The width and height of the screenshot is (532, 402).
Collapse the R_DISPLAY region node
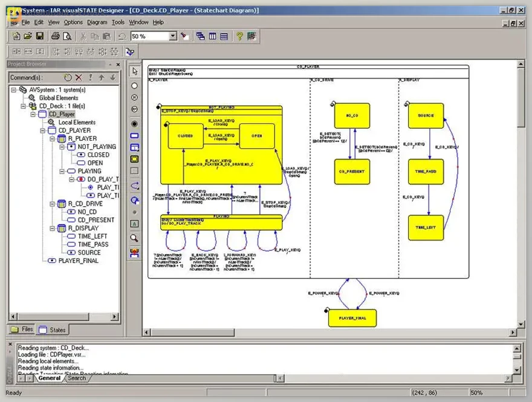coord(52,229)
